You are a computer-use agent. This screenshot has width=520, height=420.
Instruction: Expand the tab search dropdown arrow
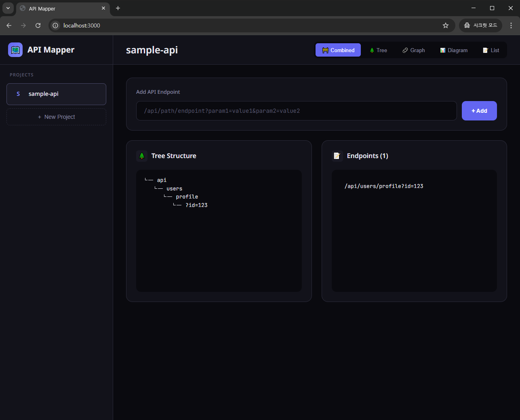point(8,8)
